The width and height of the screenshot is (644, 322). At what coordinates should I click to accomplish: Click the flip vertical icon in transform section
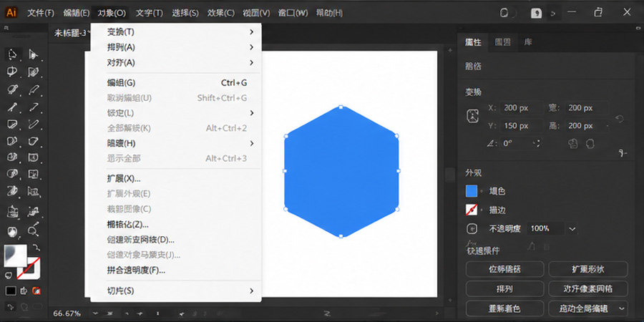tap(590, 143)
